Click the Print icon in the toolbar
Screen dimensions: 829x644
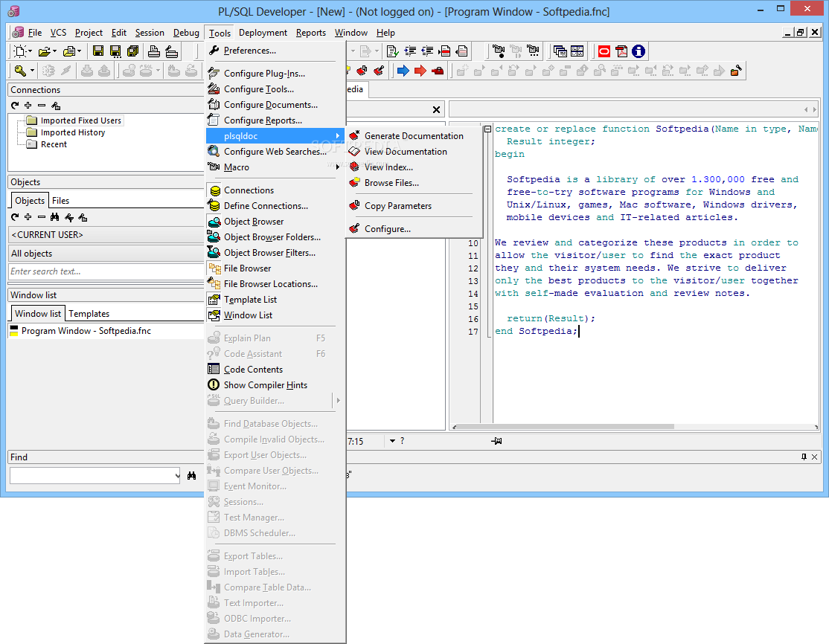(x=154, y=51)
